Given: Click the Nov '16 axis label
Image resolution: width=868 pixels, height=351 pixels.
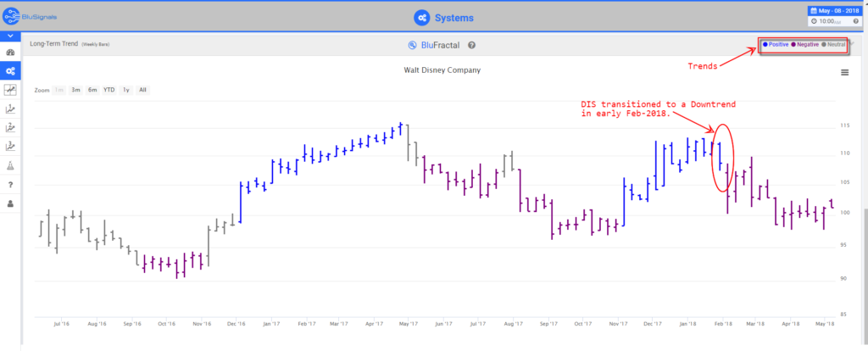Looking at the screenshot, I should point(202,323).
